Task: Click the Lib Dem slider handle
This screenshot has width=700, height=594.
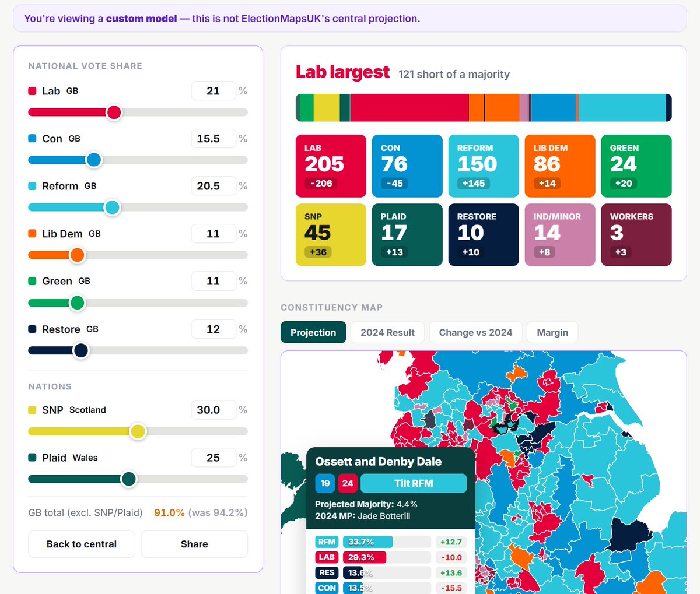Action: click(77, 255)
